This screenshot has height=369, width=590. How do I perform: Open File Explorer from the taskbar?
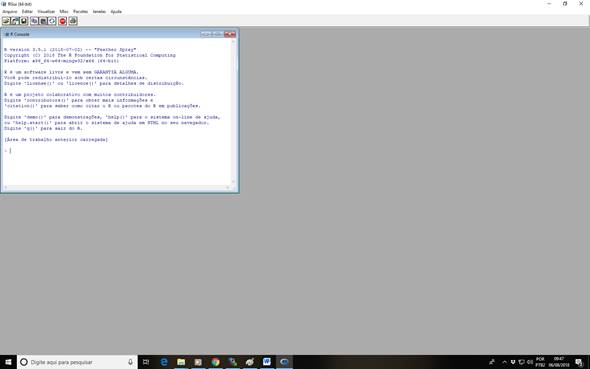181,362
